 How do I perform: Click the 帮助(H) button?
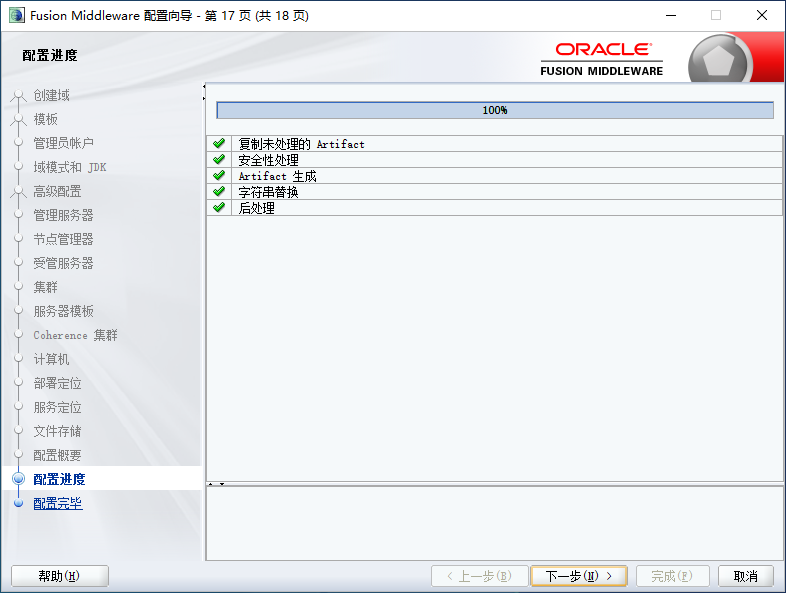pyautogui.click(x=60, y=576)
